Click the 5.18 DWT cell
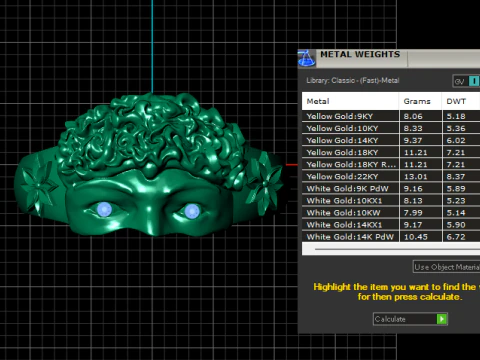Screen dimensions: 480x360 click(x=461, y=116)
